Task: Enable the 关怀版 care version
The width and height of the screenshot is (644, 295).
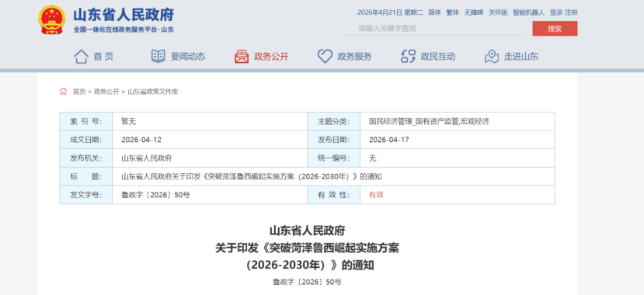Action: click(498, 12)
